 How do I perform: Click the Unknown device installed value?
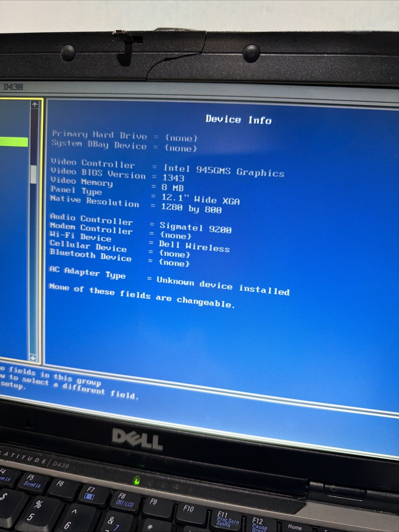[223, 286]
